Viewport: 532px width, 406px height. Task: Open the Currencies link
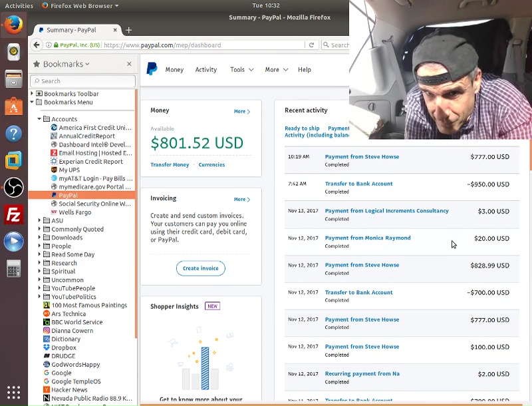(x=211, y=164)
